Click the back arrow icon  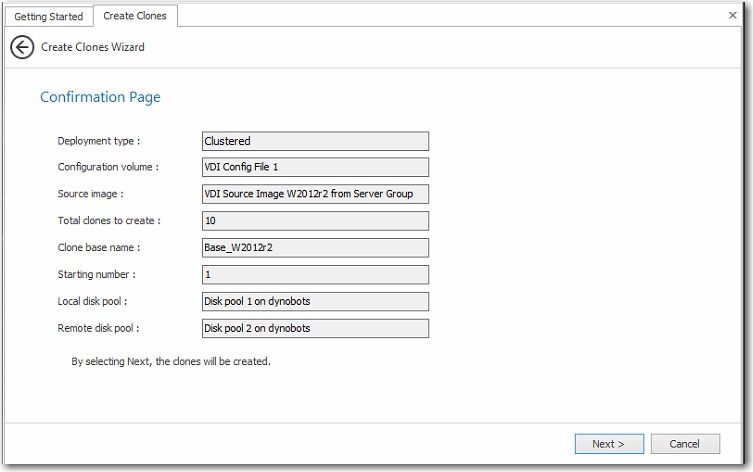tap(22, 47)
